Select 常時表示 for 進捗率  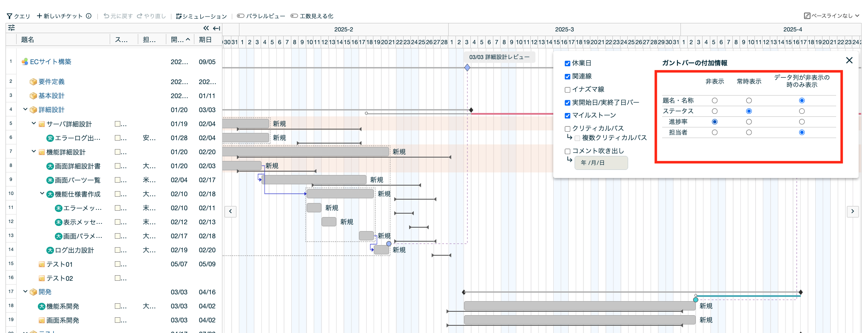tap(748, 122)
